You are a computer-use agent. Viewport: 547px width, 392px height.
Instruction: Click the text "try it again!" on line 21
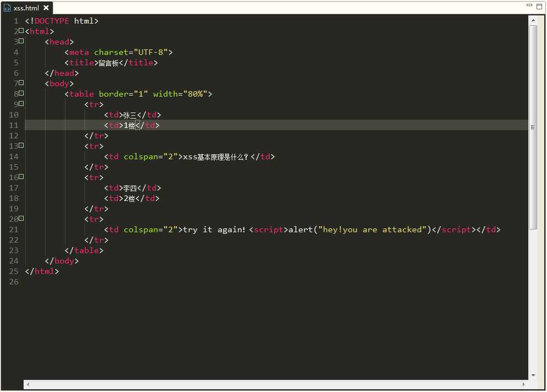click(x=214, y=229)
